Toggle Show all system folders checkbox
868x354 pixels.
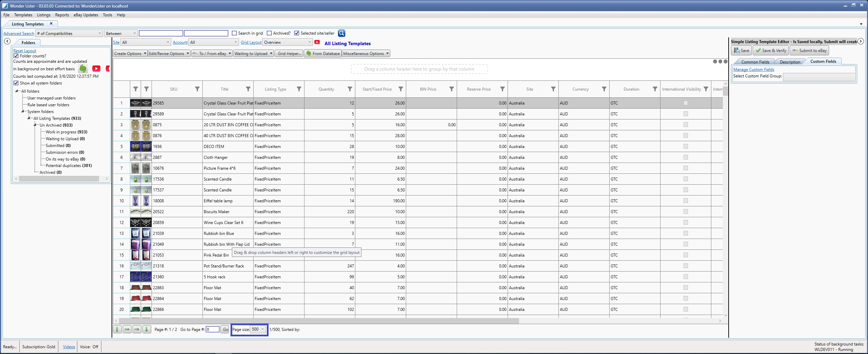tap(16, 83)
